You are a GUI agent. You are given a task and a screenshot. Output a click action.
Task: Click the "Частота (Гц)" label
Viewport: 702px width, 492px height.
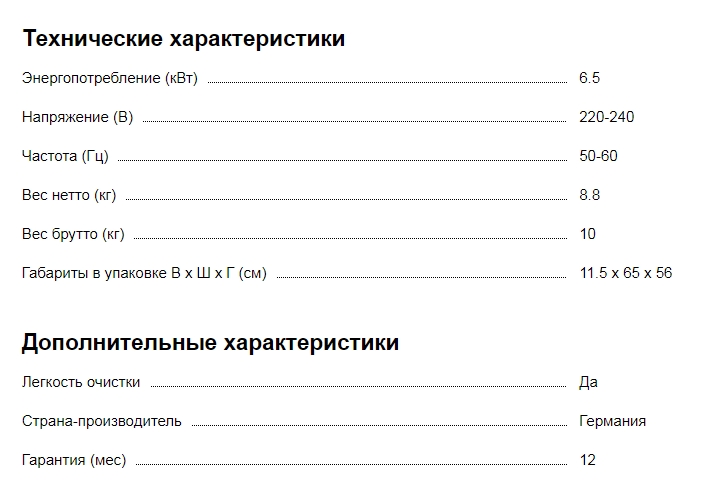pos(65,156)
